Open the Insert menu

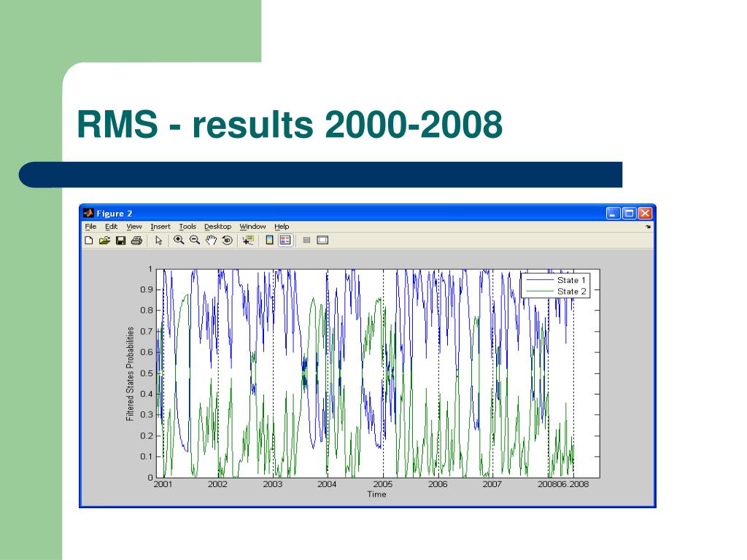pyautogui.click(x=160, y=227)
